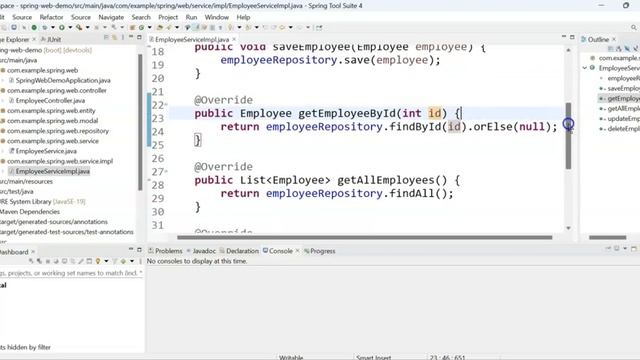
Task: Close the Outline view tab
Action: [x=613, y=39]
